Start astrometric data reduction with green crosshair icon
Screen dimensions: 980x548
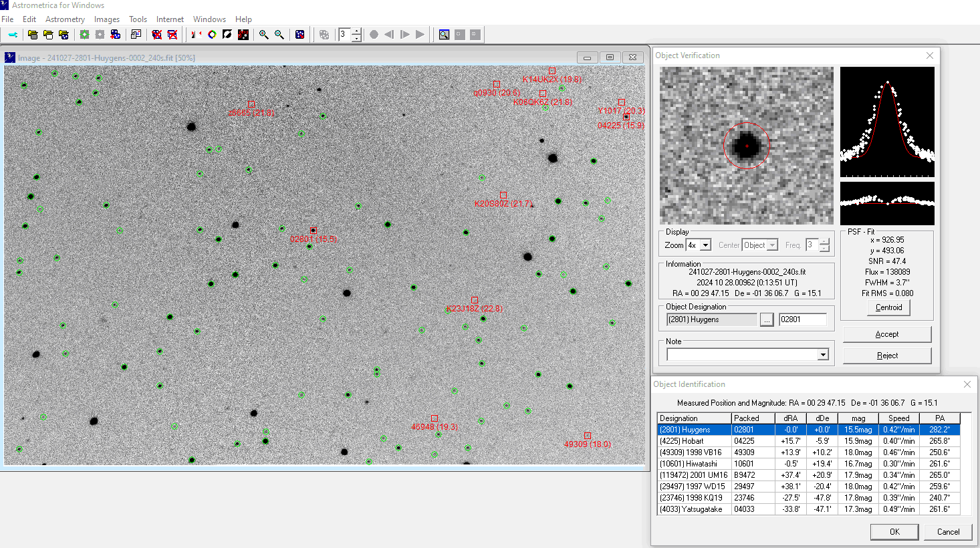click(x=84, y=35)
